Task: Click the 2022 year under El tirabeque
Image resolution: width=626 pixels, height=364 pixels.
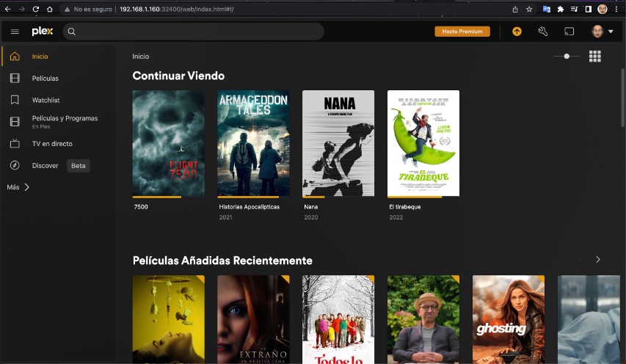Action: pyautogui.click(x=396, y=217)
